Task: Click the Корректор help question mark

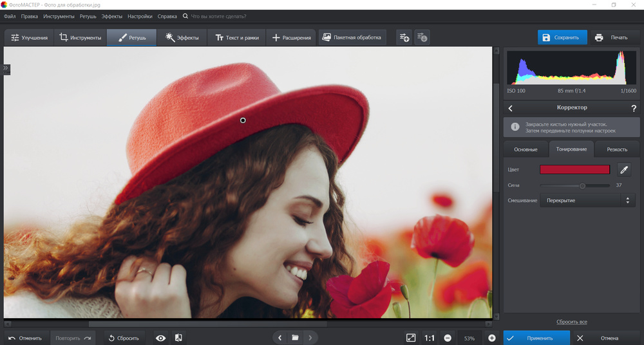Action: click(633, 108)
